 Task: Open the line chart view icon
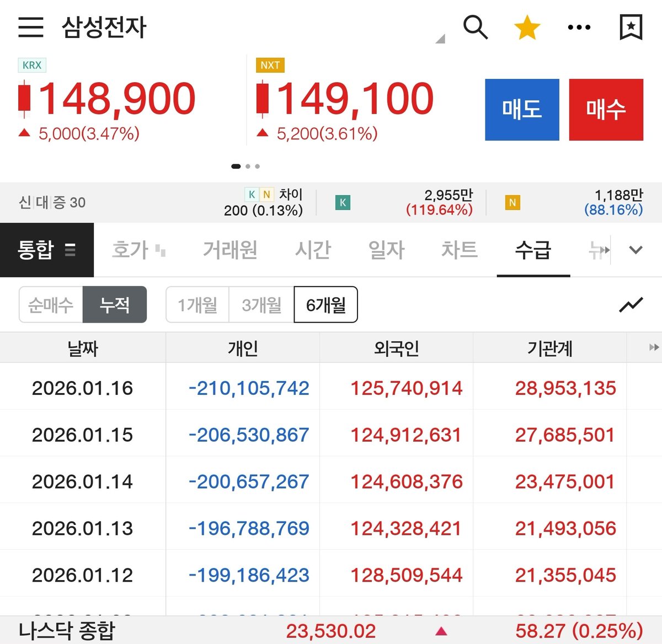tap(631, 304)
